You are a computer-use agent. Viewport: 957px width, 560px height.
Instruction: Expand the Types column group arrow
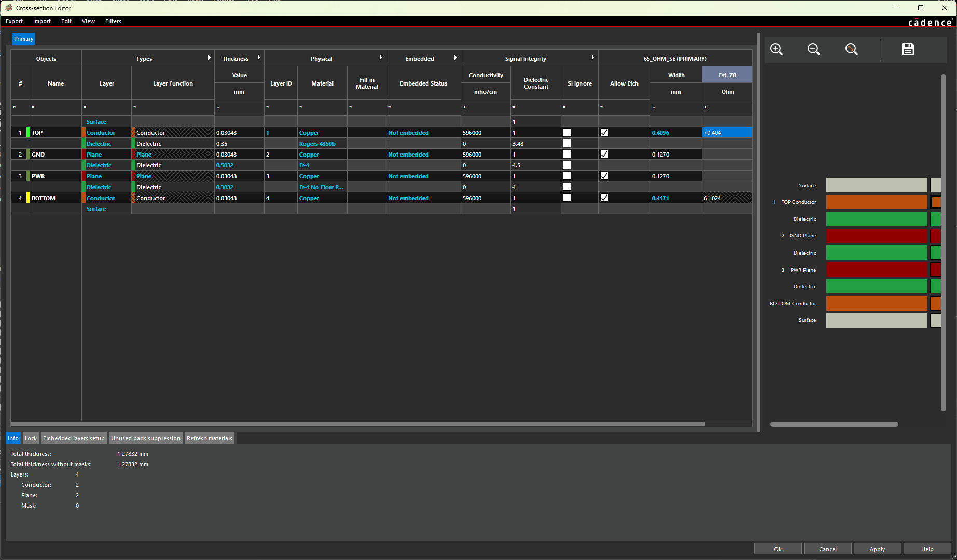pos(209,58)
